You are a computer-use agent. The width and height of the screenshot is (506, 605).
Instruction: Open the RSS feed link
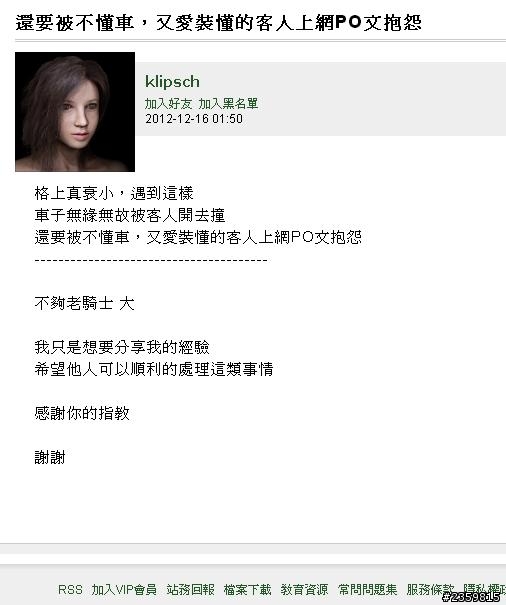coord(70,590)
